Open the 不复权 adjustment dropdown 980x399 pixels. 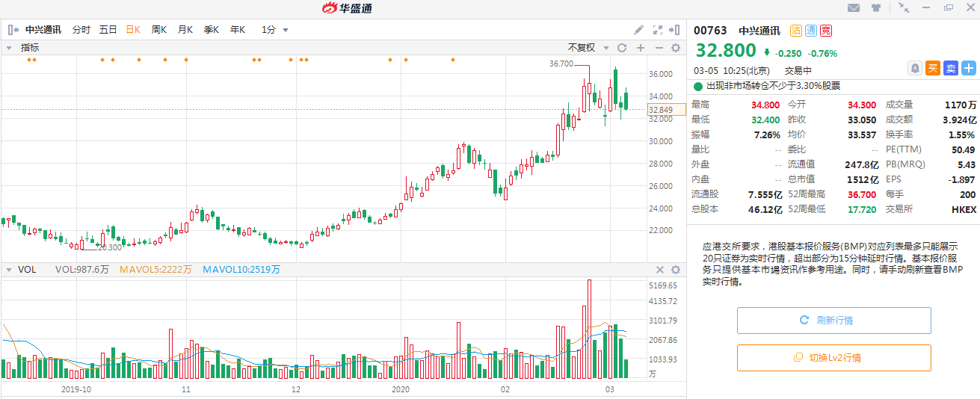coord(587,48)
